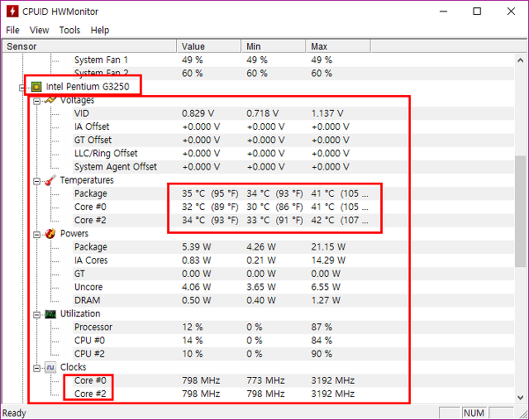The height and width of the screenshot is (420, 529).
Task: Click the NUM status bar indicator
Action: pos(474,413)
